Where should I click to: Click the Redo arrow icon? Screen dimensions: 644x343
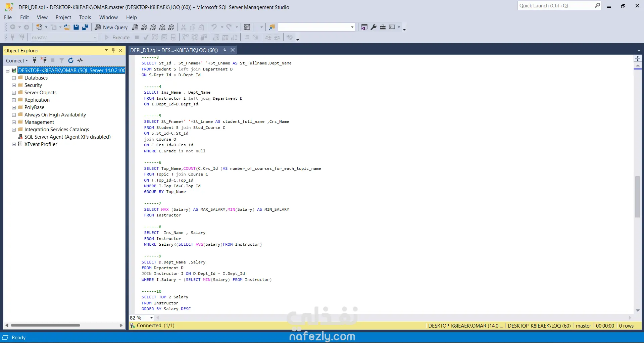tap(229, 27)
